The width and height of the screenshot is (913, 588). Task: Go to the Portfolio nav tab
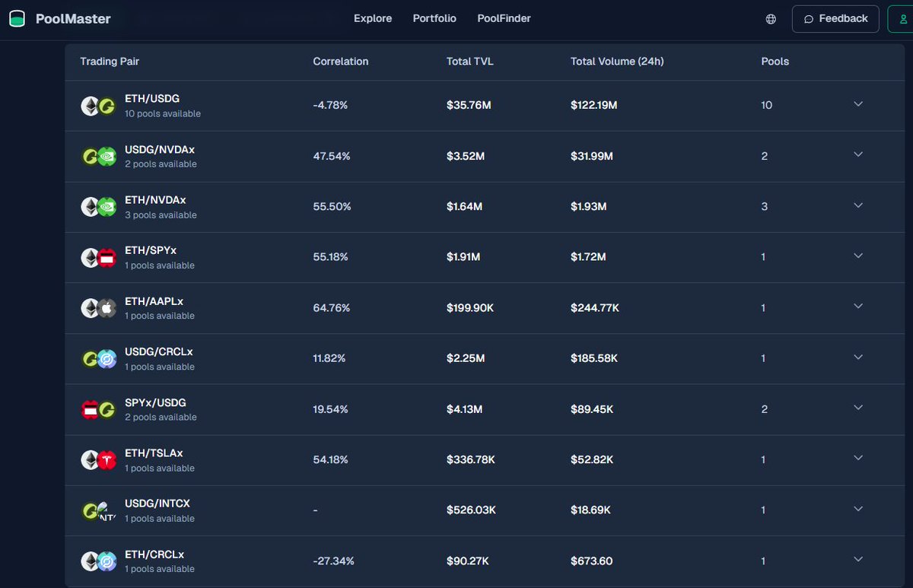(x=434, y=18)
